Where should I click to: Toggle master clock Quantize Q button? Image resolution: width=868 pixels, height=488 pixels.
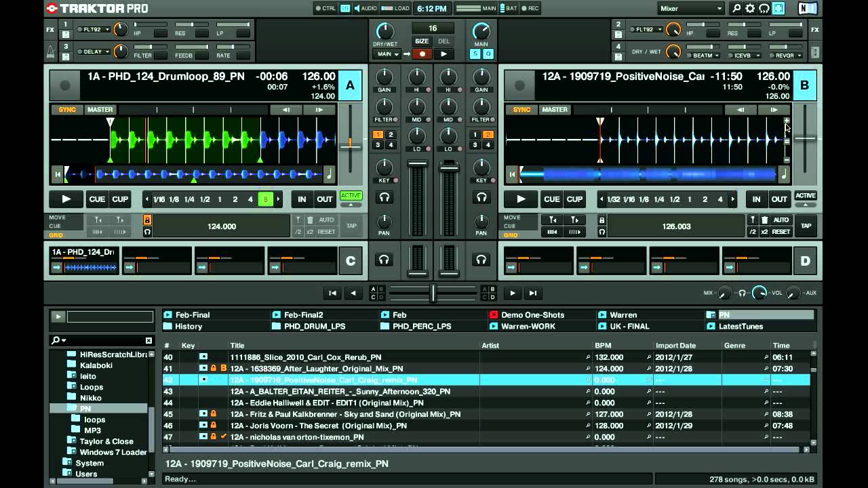(x=487, y=54)
